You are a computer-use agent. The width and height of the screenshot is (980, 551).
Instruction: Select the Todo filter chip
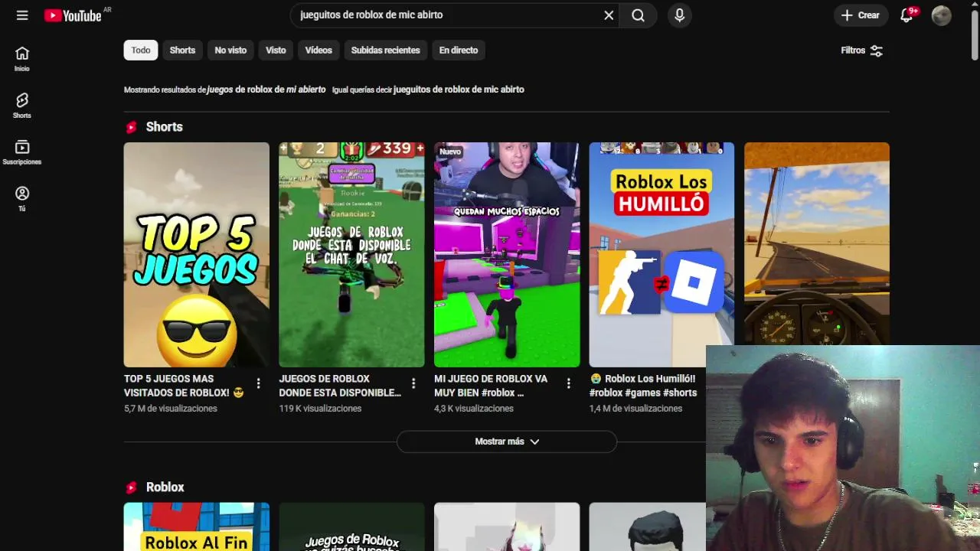pyautogui.click(x=141, y=51)
